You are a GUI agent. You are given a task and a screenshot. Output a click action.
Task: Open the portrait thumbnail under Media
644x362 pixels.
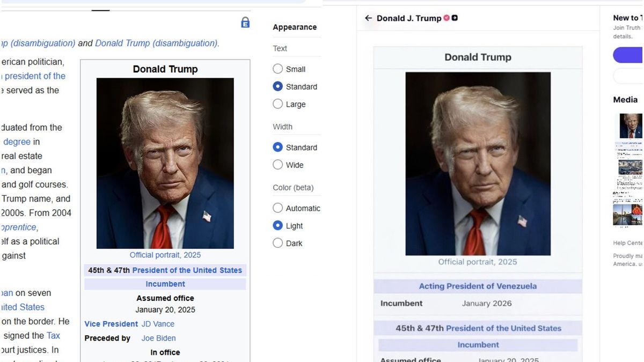point(631,126)
